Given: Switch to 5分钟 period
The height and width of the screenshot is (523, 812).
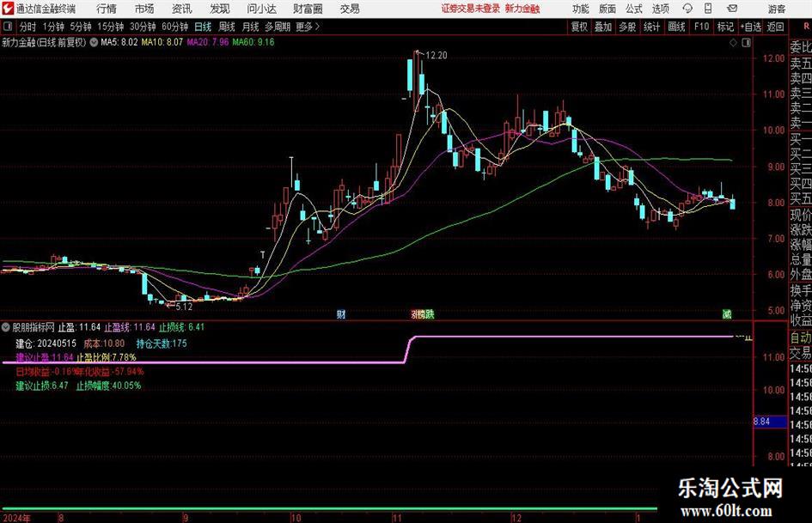Looking at the screenshot, I should [80, 27].
